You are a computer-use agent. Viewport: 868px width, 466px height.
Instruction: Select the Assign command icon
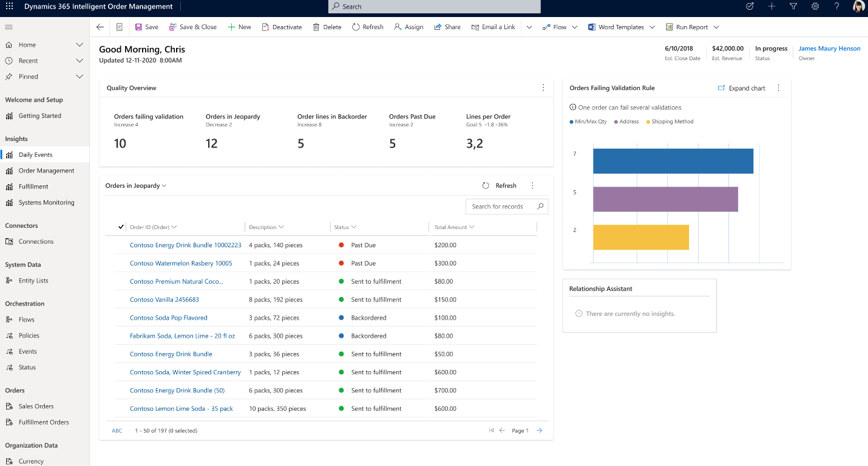[x=397, y=27]
